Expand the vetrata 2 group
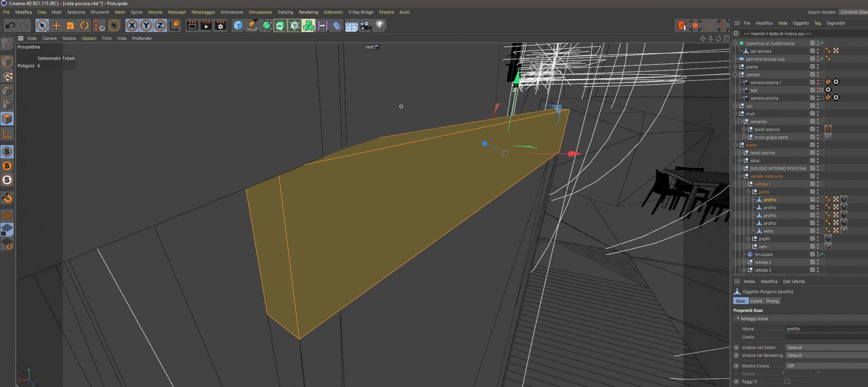Screen dimensions: 868x387 (x=744, y=262)
